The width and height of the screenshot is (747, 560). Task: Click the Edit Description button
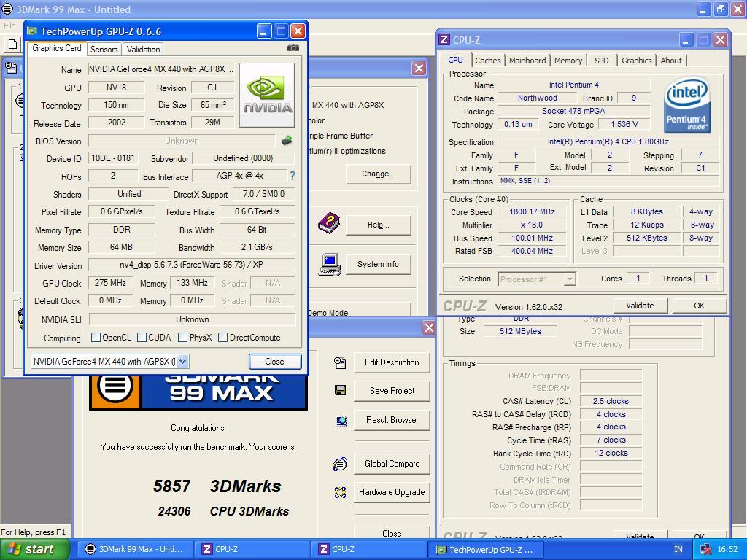pyautogui.click(x=392, y=362)
